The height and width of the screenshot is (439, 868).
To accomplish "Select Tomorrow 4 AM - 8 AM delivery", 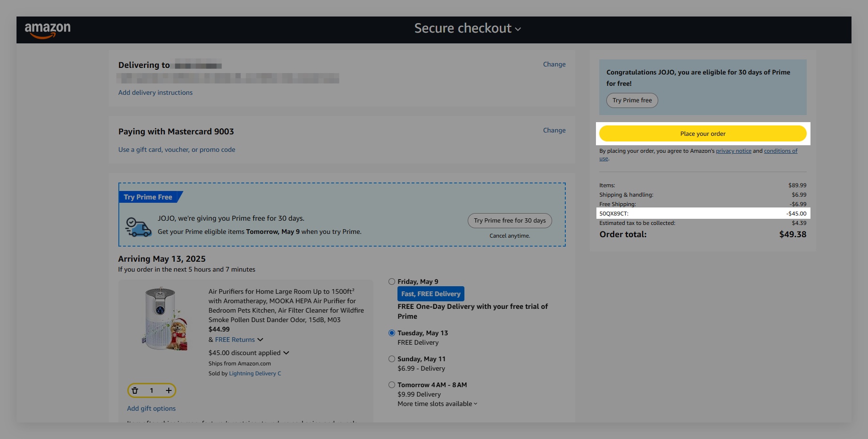I will coord(392,385).
